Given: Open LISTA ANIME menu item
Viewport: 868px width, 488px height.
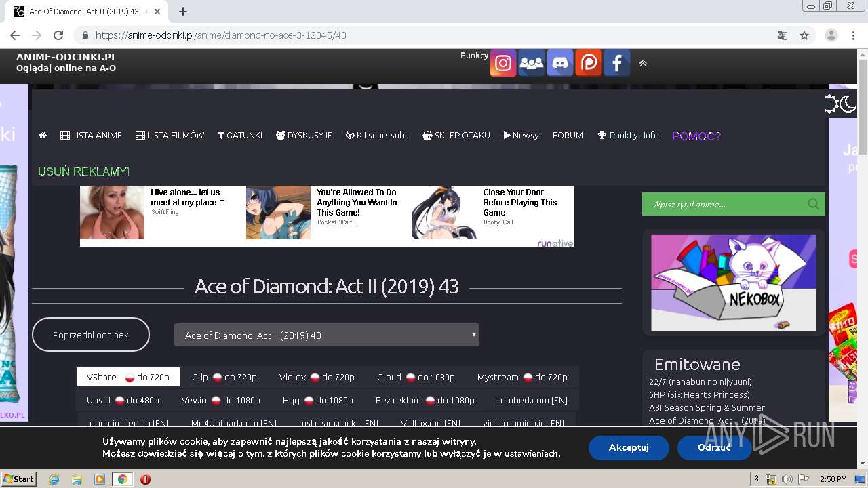Looking at the screenshot, I should (x=91, y=136).
